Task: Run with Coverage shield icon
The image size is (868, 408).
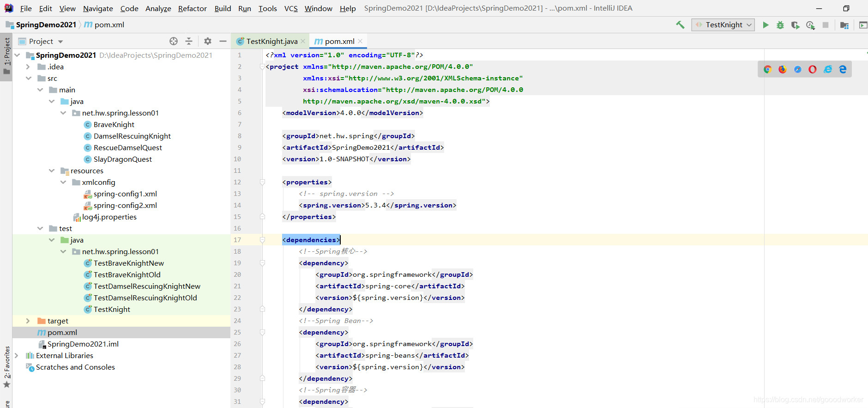Action: (x=795, y=25)
